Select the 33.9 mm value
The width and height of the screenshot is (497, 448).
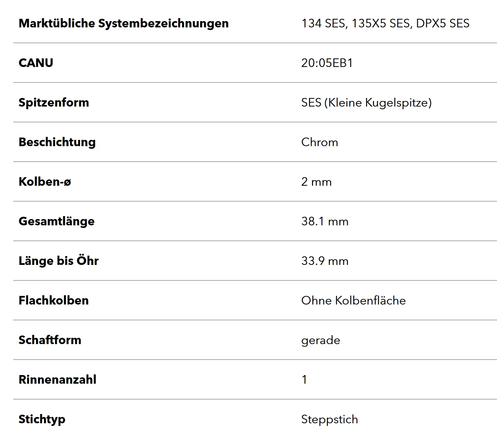point(325,261)
